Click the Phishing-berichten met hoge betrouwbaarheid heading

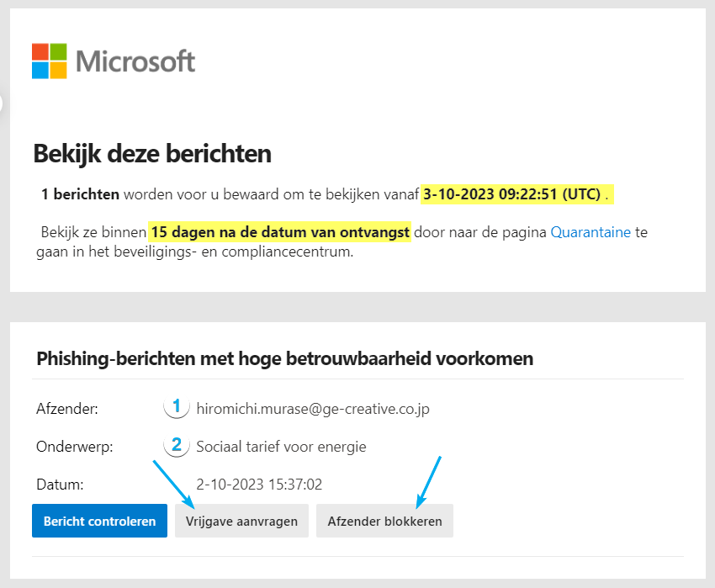tap(285, 359)
